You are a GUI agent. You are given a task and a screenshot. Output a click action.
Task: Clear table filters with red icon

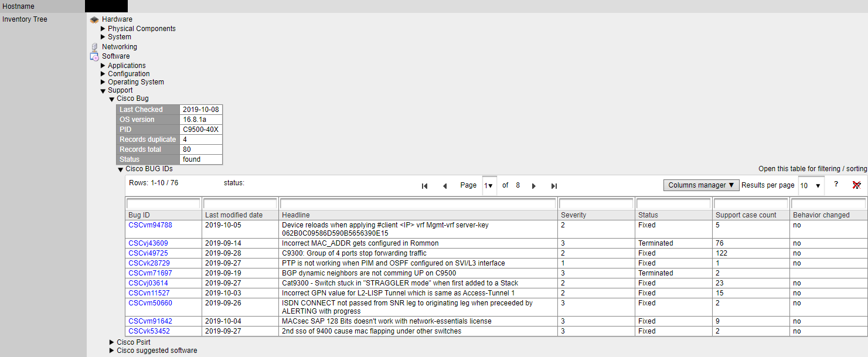pyautogui.click(x=857, y=185)
